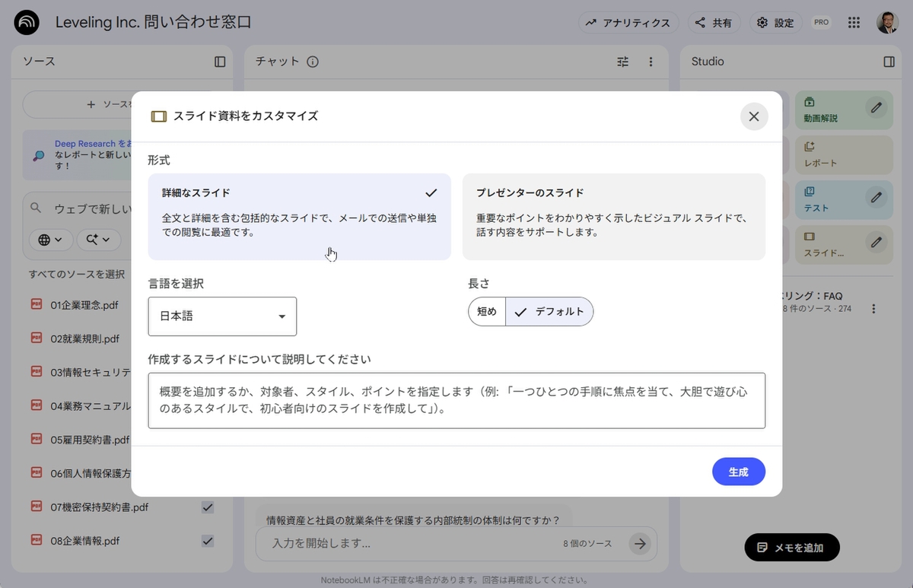Image resolution: width=913 pixels, height=588 pixels.
Task: Open 設定 with the gear icon
Action: (x=775, y=23)
